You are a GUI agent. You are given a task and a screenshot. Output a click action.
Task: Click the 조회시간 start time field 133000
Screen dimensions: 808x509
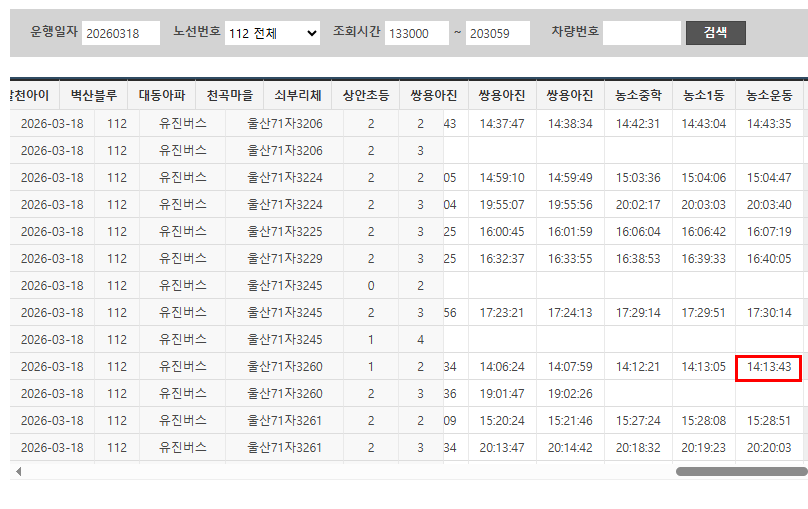tap(416, 33)
